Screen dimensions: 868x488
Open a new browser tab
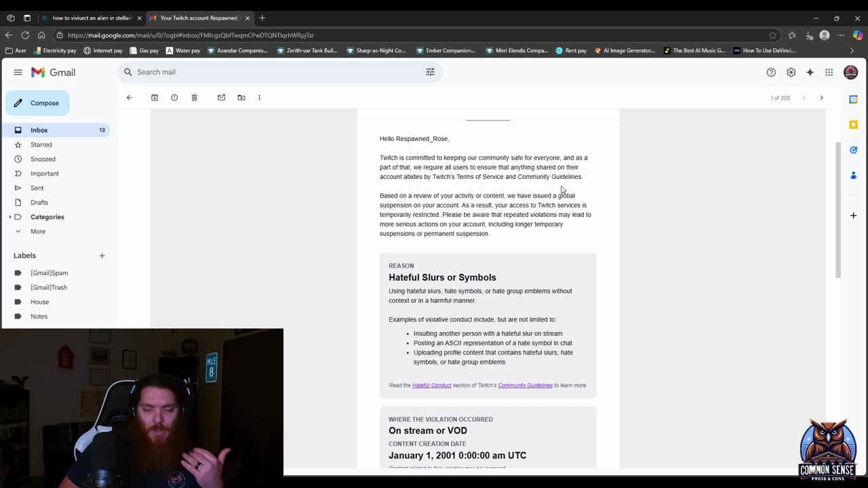coord(262,18)
